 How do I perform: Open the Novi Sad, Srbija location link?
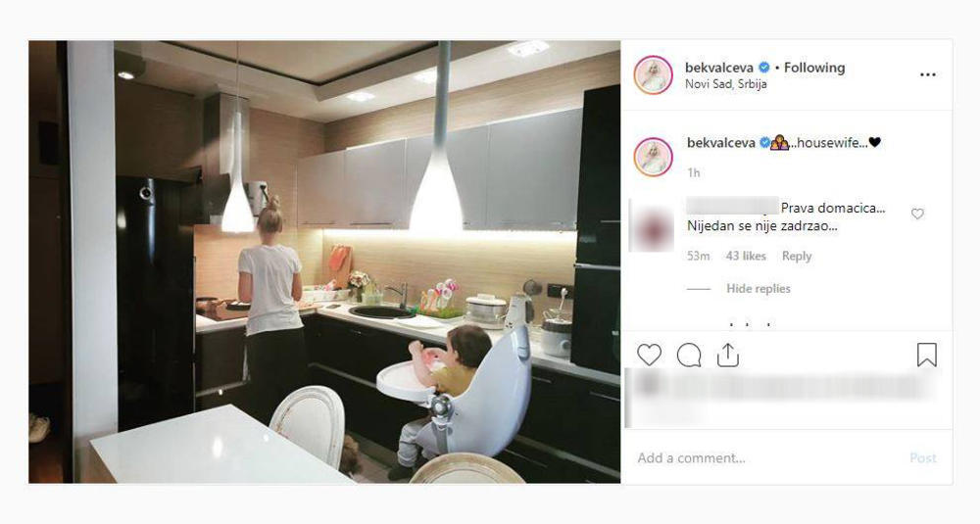tap(725, 84)
